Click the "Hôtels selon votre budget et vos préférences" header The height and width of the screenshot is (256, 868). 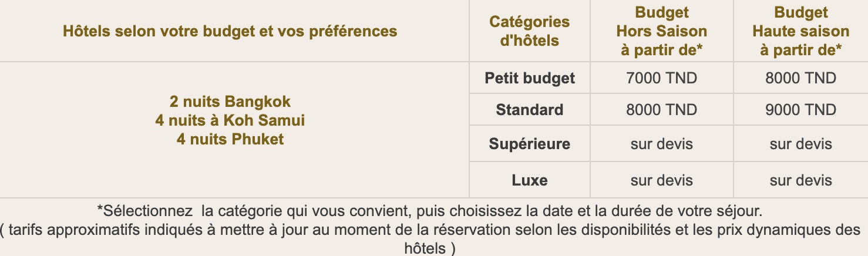(x=230, y=31)
